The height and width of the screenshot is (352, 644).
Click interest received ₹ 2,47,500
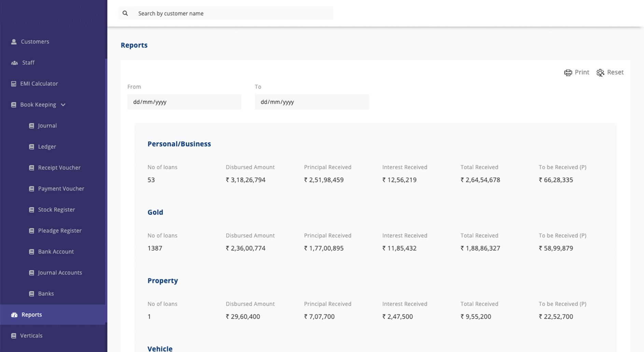point(397,317)
